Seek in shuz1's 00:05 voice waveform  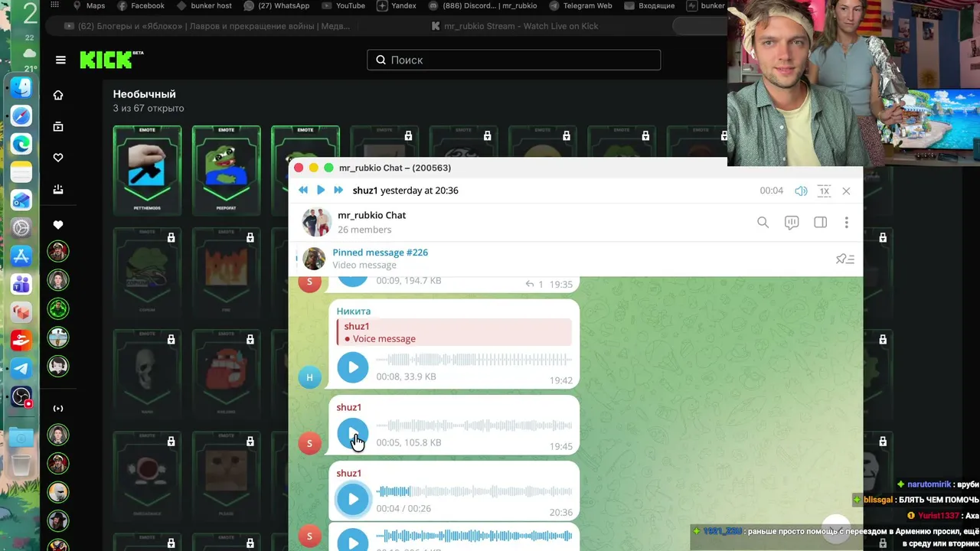pyautogui.click(x=474, y=425)
